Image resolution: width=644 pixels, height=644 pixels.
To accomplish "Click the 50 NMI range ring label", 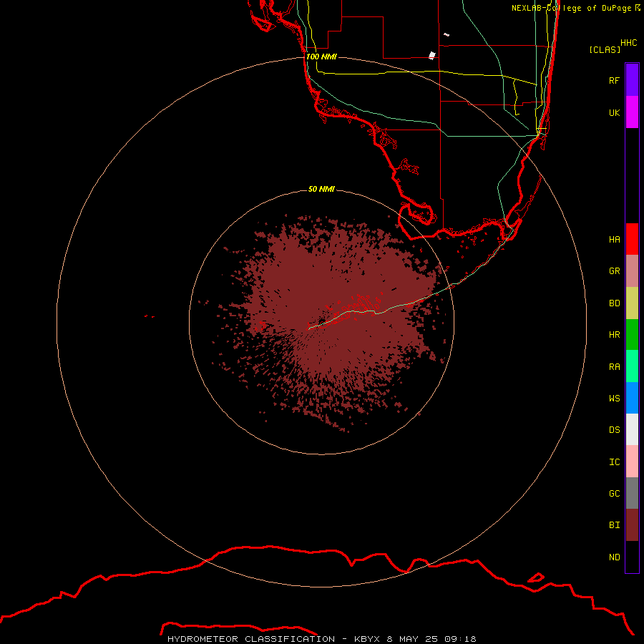I will pyautogui.click(x=321, y=189).
